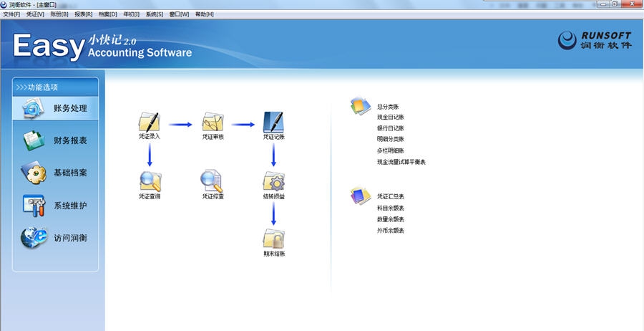Viewport: 644px width, 331px height.
Task: Open the 银行日记账 bank journal link
Action: (391, 128)
